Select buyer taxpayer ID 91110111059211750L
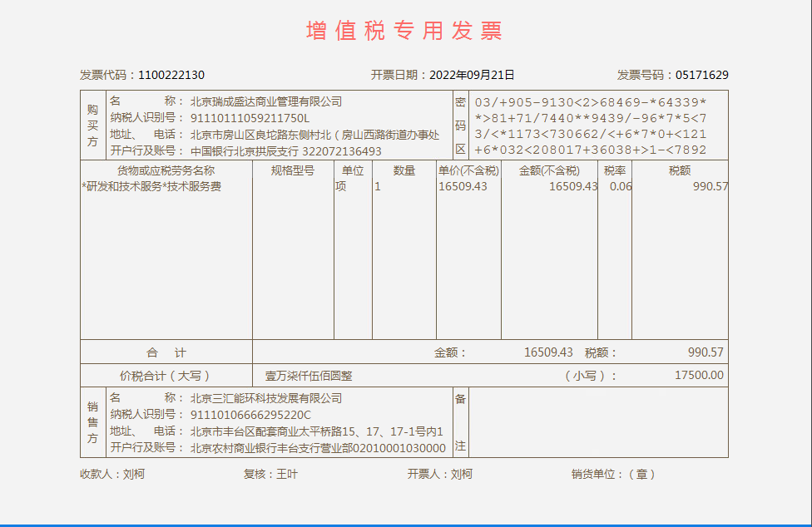Screen dimensions: 812x527 [250, 118]
